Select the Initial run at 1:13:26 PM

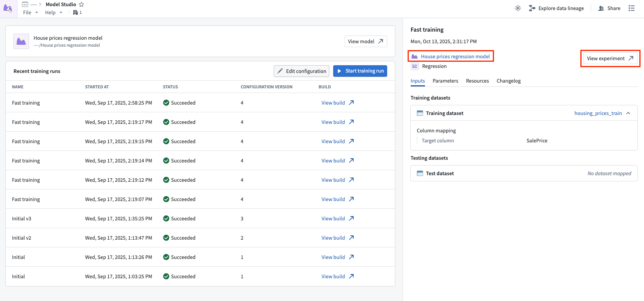pyautogui.click(x=200, y=257)
